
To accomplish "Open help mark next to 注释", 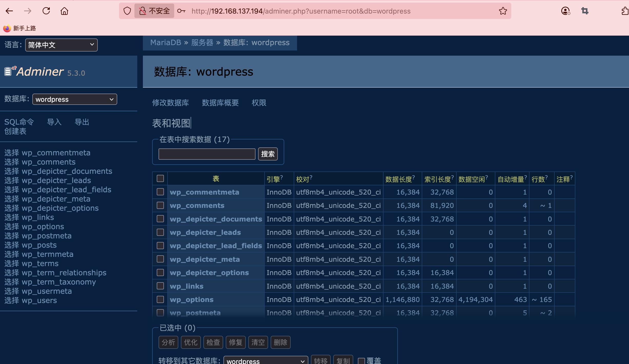I will (x=571, y=177).
